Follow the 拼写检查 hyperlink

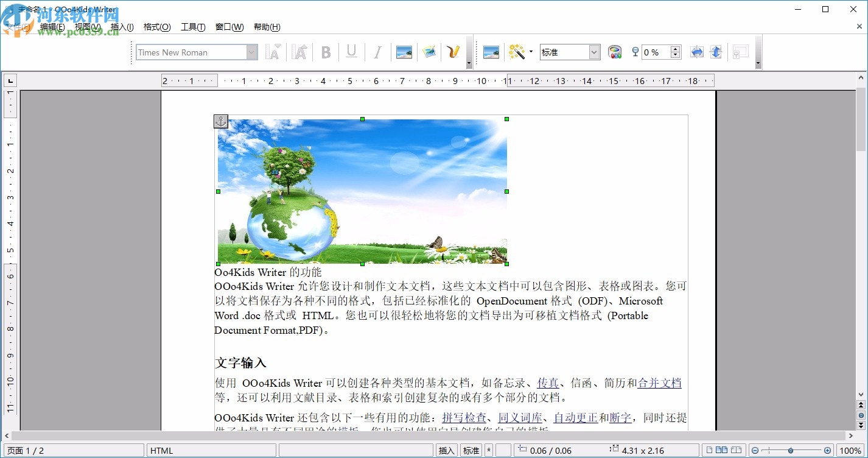[x=464, y=418]
